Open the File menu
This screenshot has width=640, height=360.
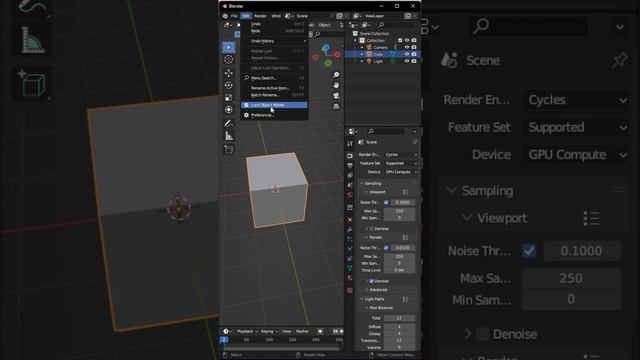click(234, 16)
